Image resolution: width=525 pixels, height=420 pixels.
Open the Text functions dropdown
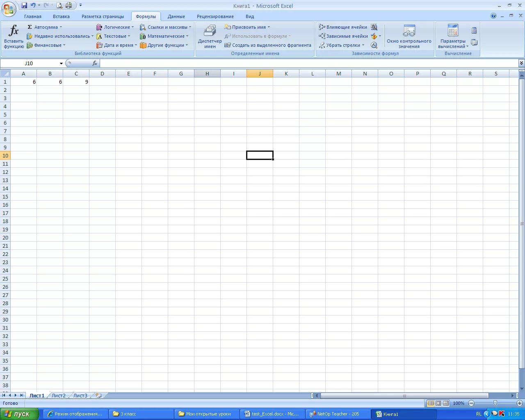click(x=113, y=36)
